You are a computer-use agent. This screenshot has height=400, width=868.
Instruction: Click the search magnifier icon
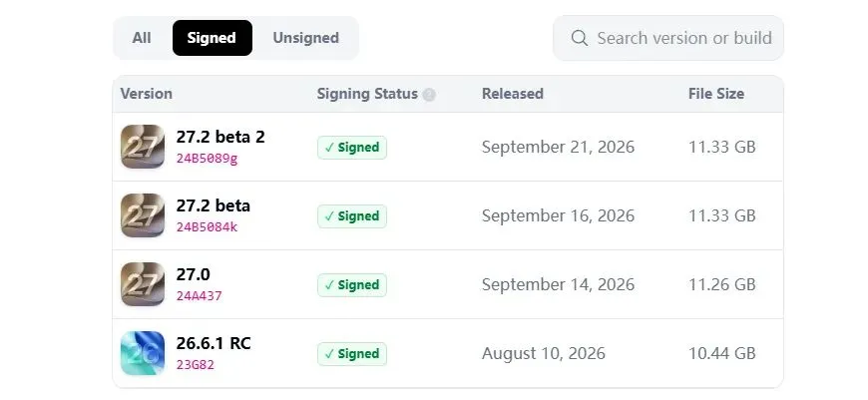click(579, 38)
